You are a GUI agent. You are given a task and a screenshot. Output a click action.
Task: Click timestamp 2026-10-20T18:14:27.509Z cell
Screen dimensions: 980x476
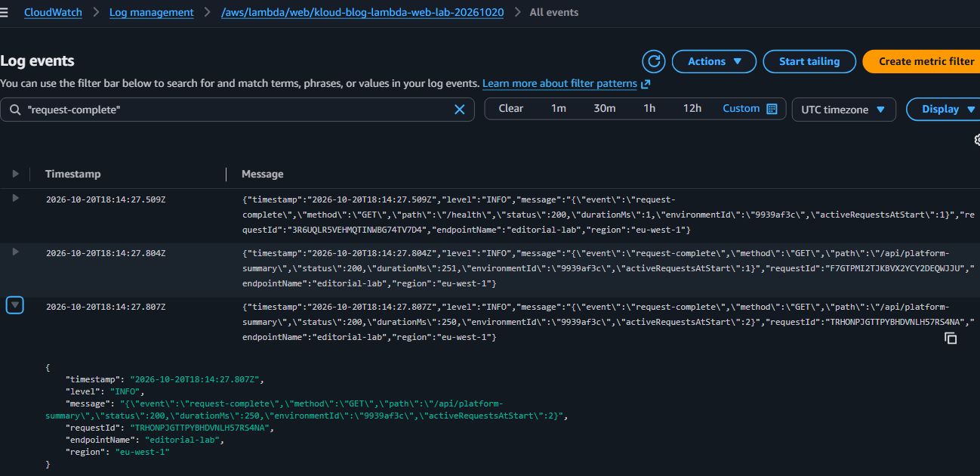click(x=106, y=199)
